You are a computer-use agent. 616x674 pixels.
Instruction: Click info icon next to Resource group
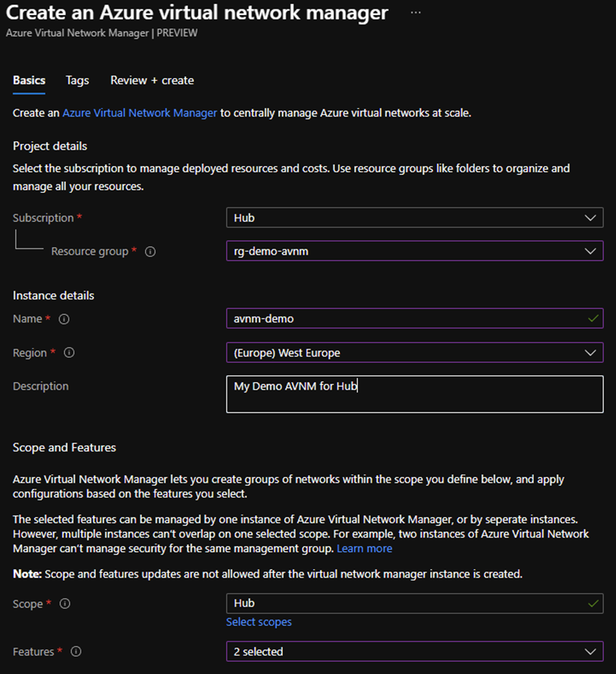point(150,252)
